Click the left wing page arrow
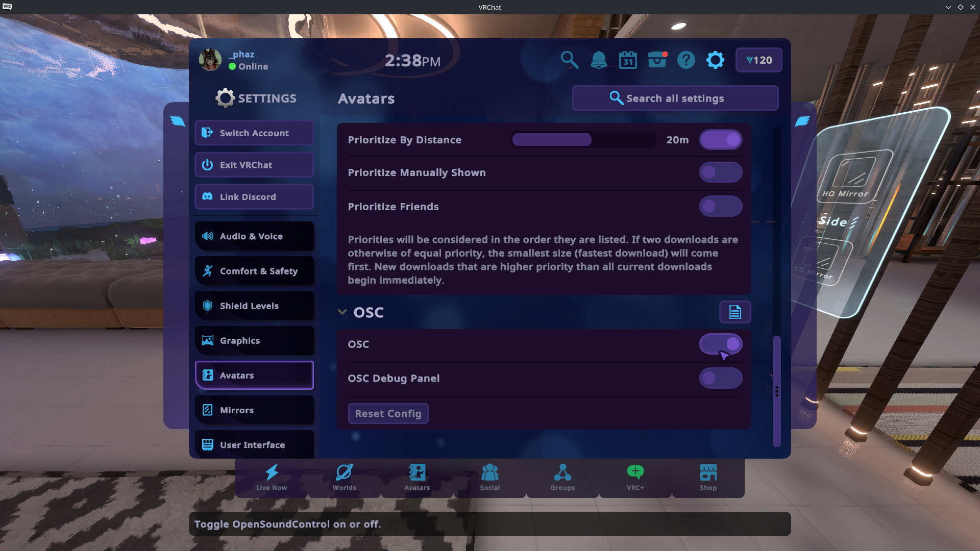Image resolution: width=980 pixels, height=551 pixels. coord(178,121)
